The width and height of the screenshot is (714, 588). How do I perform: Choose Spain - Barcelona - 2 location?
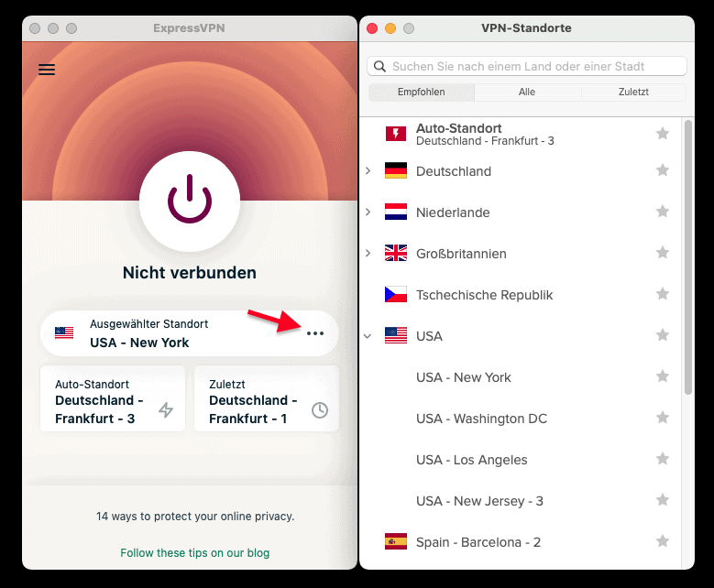point(522,542)
